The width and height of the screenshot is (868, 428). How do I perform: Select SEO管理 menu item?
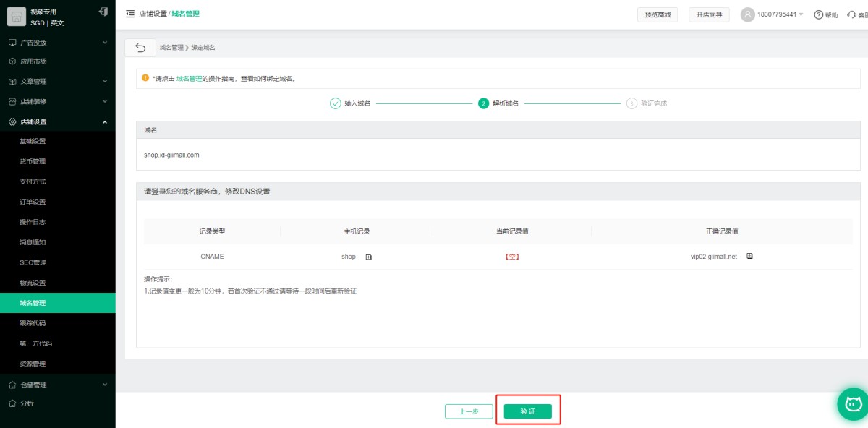(x=33, y=262)
